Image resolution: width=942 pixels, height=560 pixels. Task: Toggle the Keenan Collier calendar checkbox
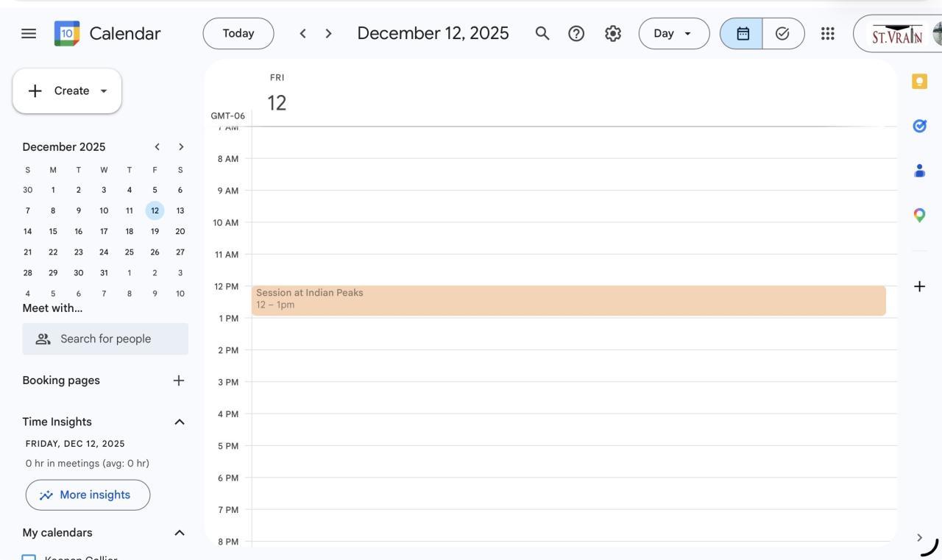click(29, 556)
